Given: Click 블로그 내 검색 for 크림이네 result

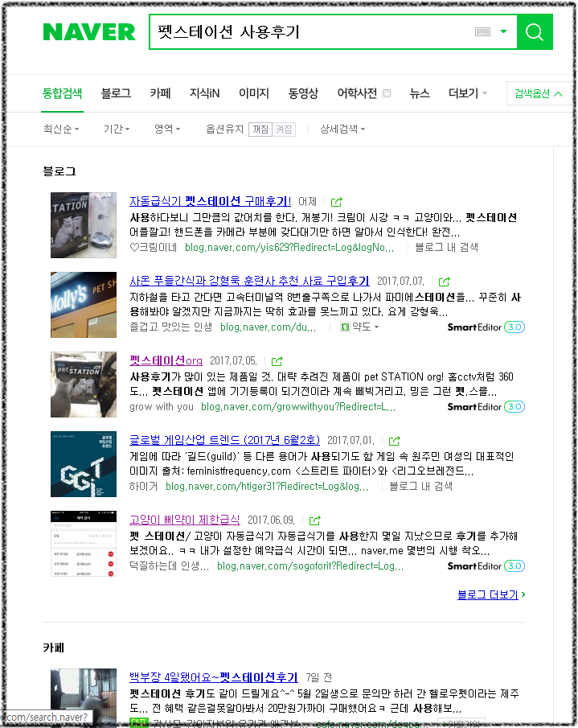Looking at the screenshot, I should click(446, 247).
